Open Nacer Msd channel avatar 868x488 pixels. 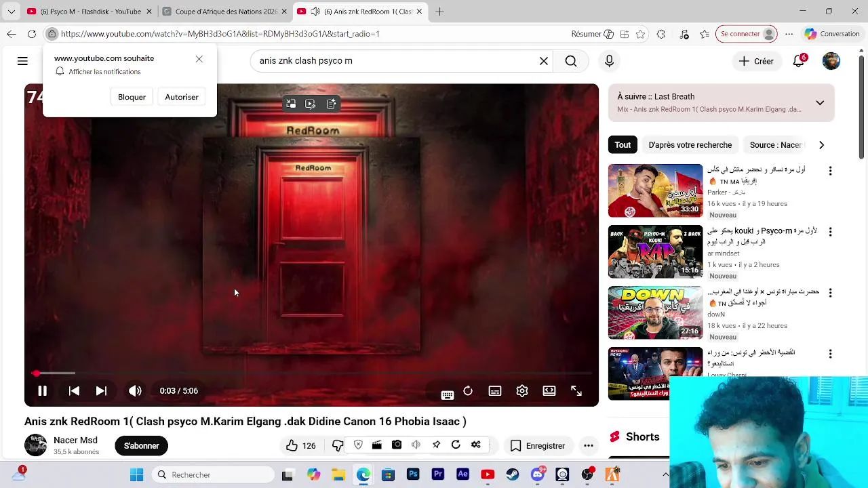point(35,445)
